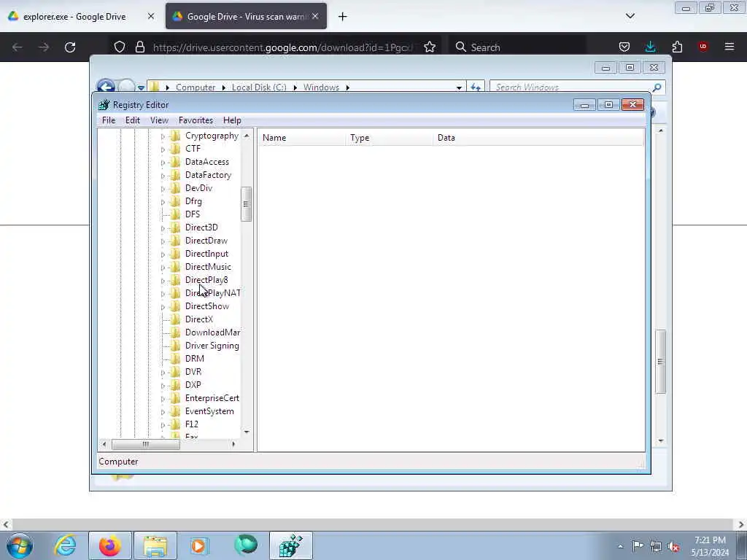
Task: Expand the DevDiv registry key
Action: point(163,189)
